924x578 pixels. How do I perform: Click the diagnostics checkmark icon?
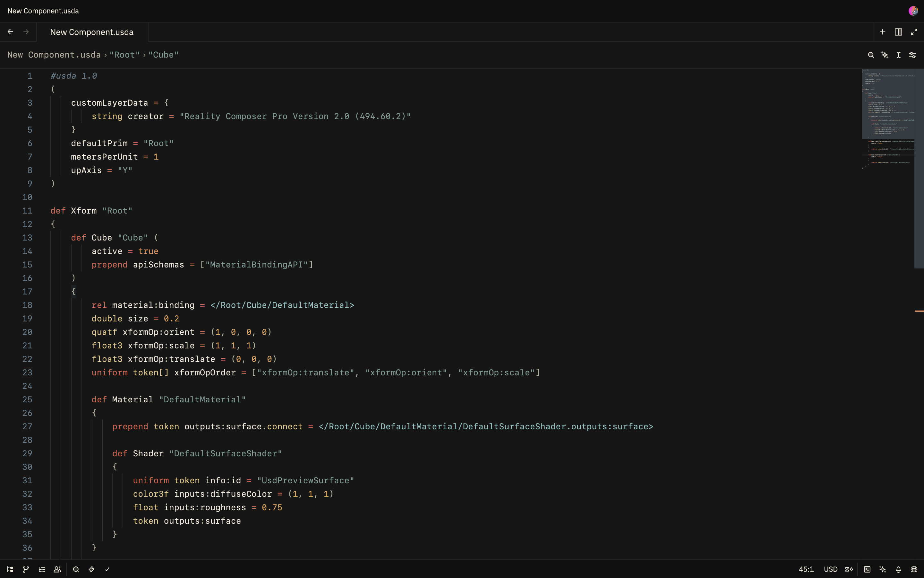pyautogui.click(x=107, y=569)
